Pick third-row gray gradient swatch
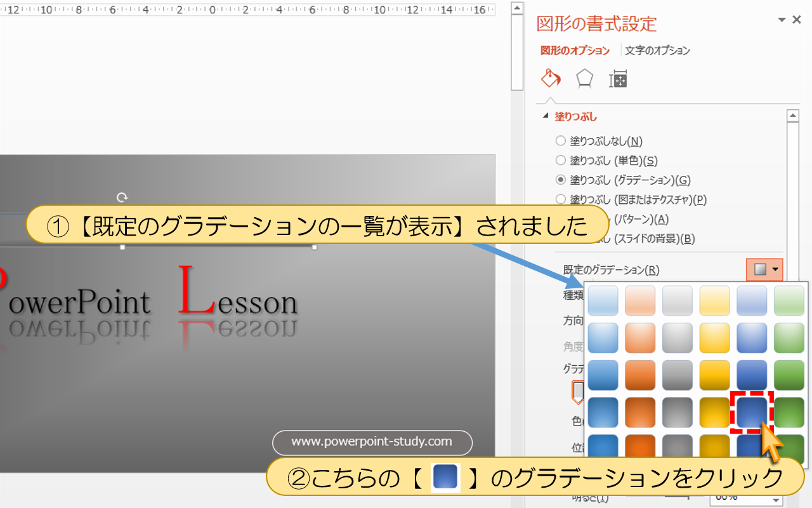The height and width of the screenshot is (508, 812). click(678, 375)
